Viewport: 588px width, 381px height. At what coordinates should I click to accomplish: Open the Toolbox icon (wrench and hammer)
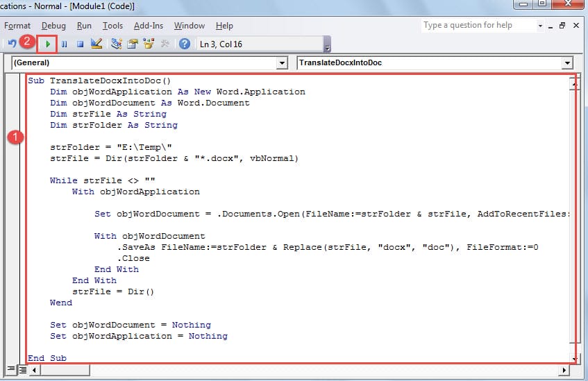click(165, 44)
